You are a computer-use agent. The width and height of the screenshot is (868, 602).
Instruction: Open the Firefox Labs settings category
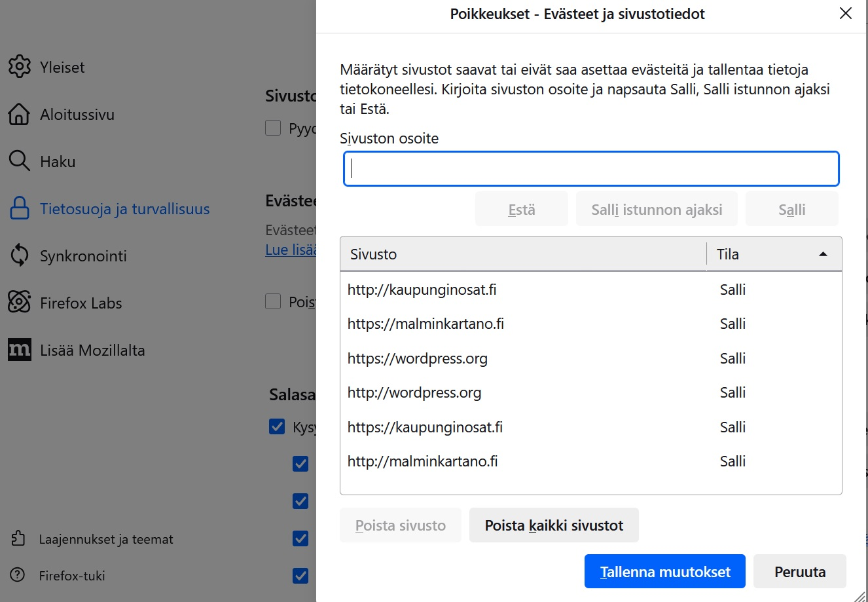point(81,303)
